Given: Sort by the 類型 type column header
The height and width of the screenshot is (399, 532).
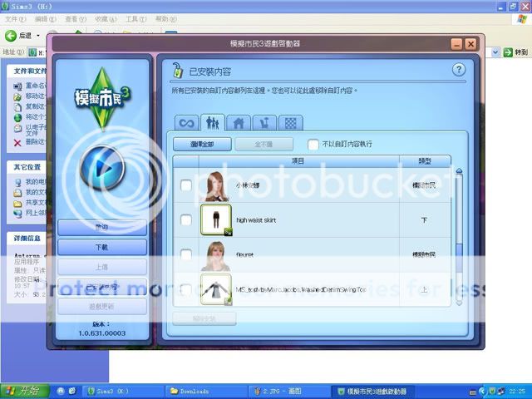Looking at the screenshot, I should pos(425,161).
